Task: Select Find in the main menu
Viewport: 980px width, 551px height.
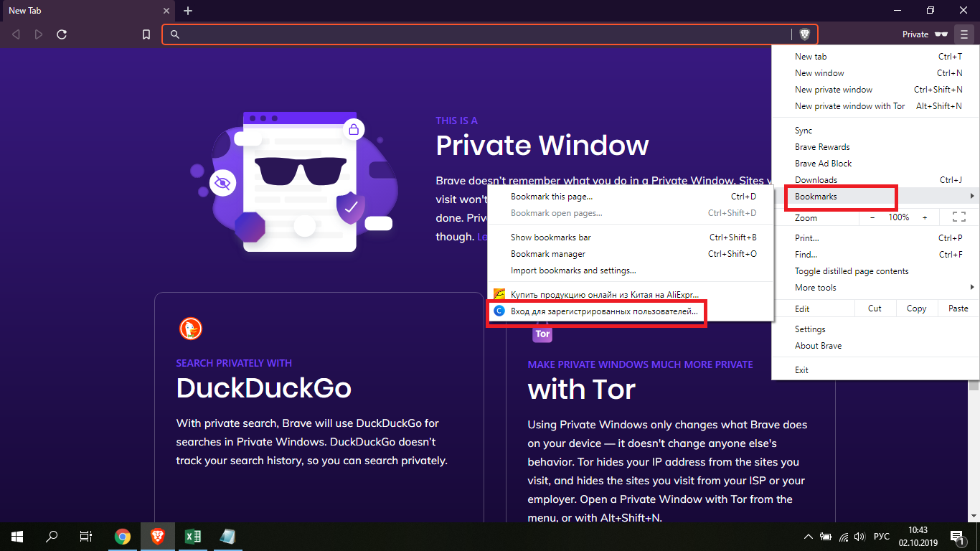Action: [875, 255]
